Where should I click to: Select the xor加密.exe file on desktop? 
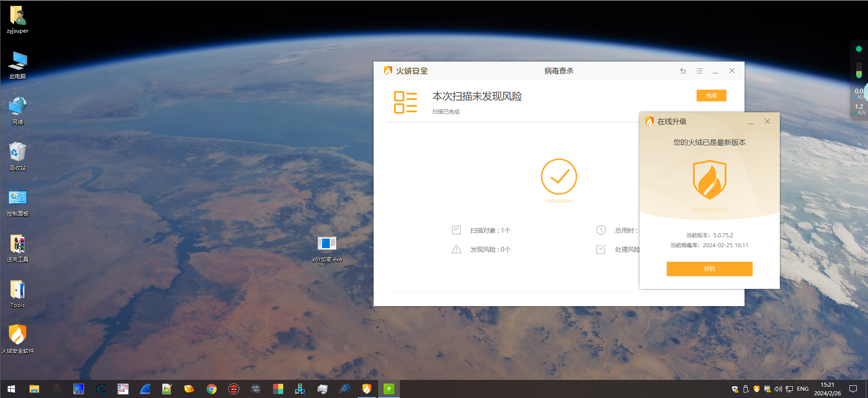[327, 249]
